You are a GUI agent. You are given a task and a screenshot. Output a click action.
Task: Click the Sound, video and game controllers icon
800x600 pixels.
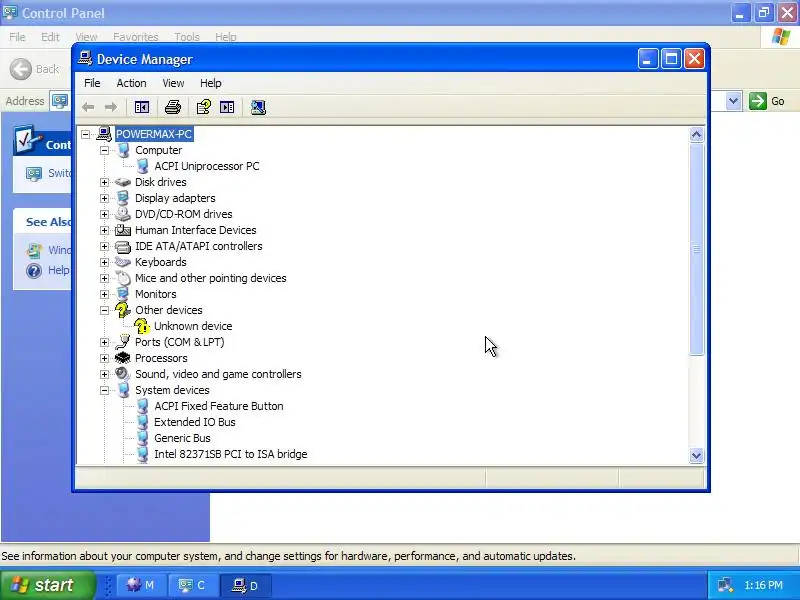tap(123, 374)
